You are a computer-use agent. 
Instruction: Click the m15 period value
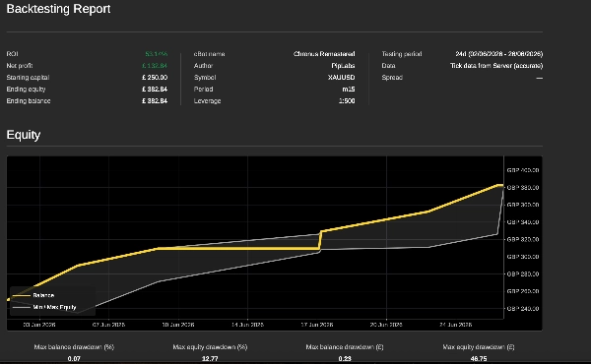click(349, 90)
